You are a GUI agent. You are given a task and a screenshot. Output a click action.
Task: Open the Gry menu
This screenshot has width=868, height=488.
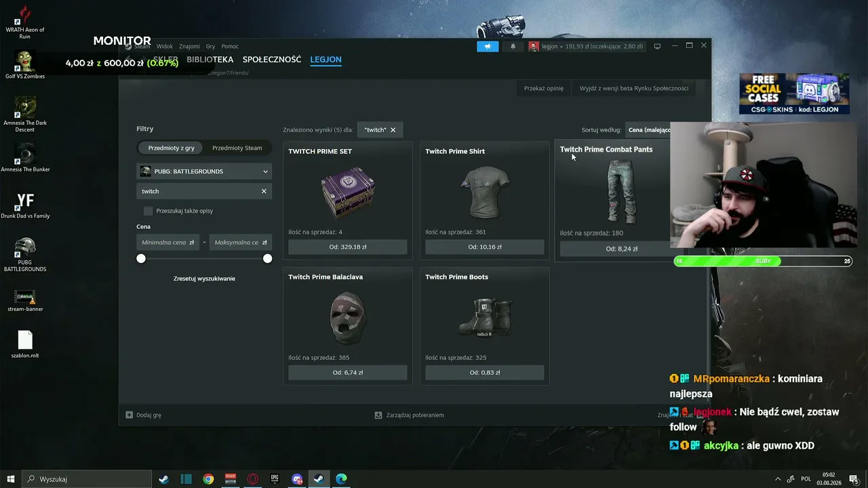tap(210, 47)
